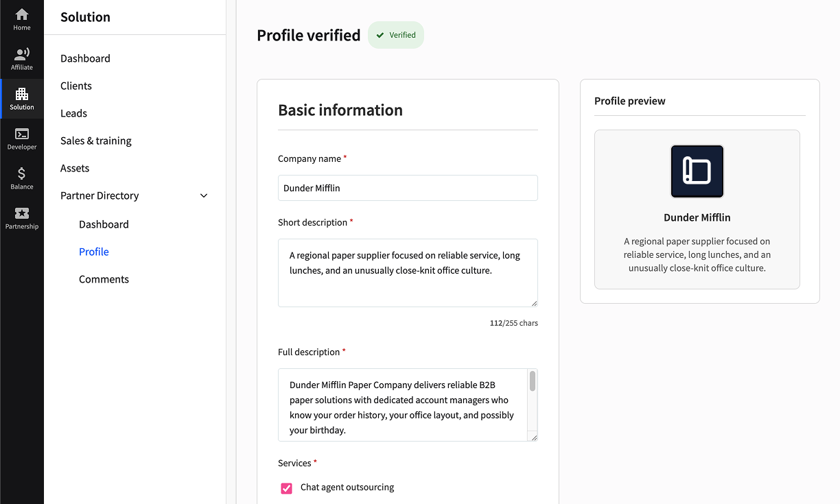Screen dimensions: 840x504
Task: Open the Assets menu item
Action: point(75,168)
